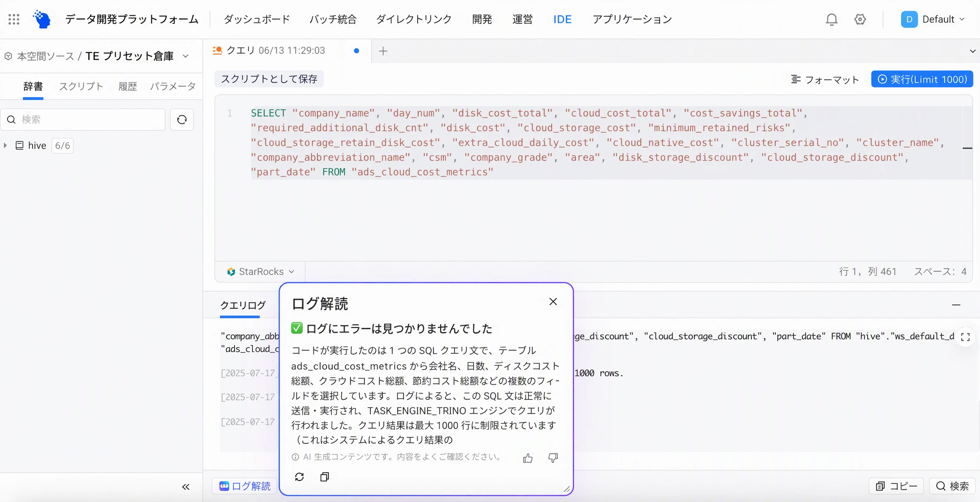Click the query tab icon クエリ 06/13

click(x=217, y=51)
